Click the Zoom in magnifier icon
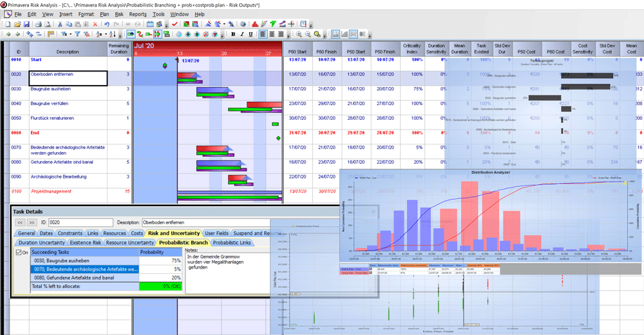Screen dimensions: 644x335 (x=299, y=33)
